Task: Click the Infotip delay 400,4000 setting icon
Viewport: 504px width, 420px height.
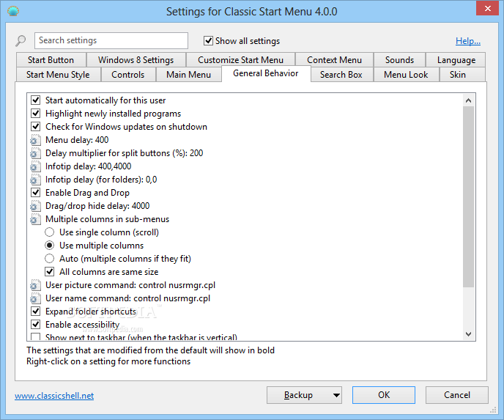Action: pos(35,166)
